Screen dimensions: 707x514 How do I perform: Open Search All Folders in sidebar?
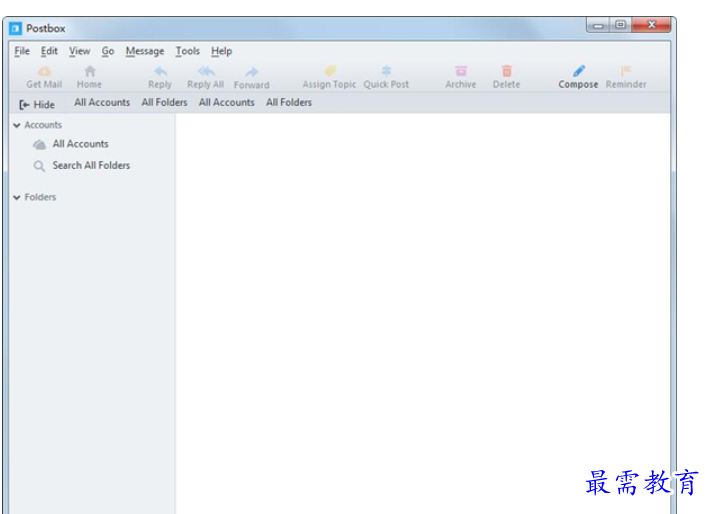click(91, 165)
